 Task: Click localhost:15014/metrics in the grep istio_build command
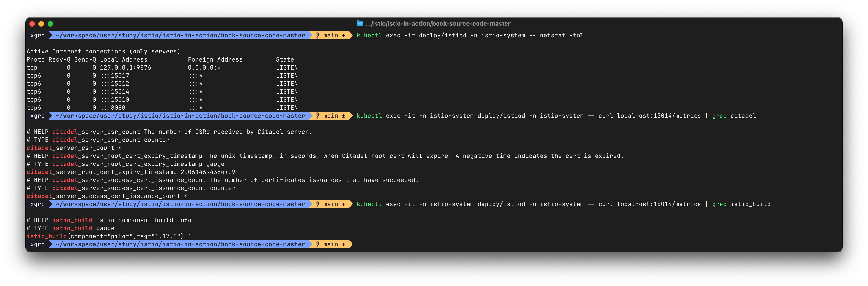click(x=659, y=204)
